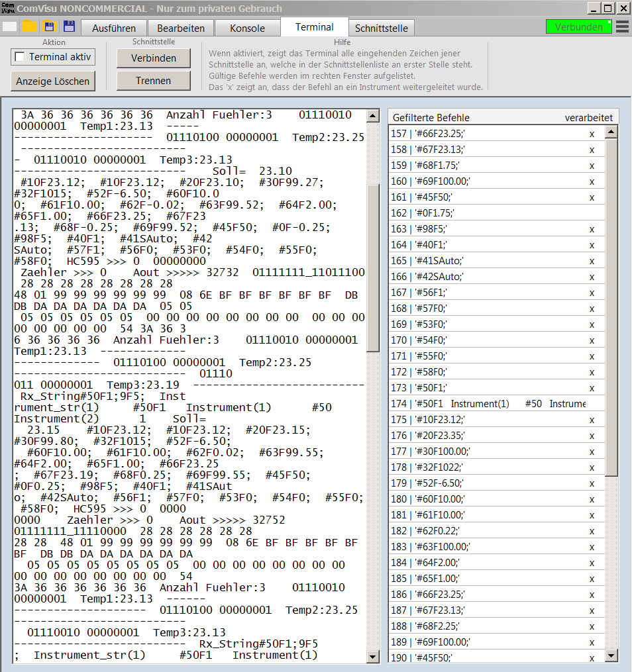This screenshot has height=672, width=632.
Task: Go to the Konsole tab
Action: (x=247, y=28)
